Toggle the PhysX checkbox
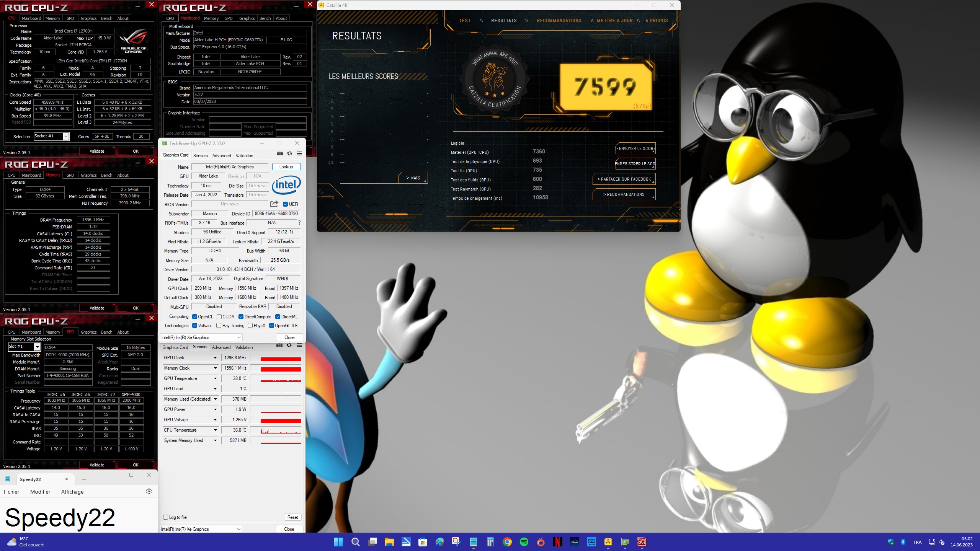This screenshot has height=551, width=980. click(250, 325)
